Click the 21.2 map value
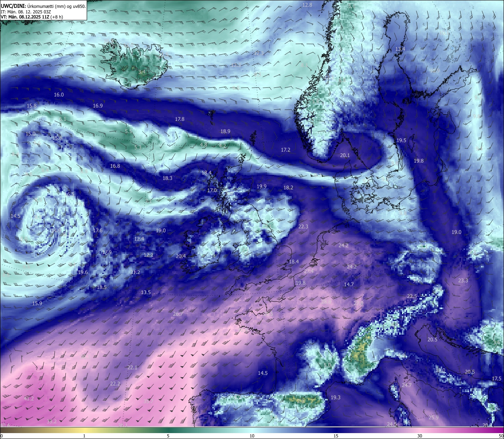This screenshot has width=504, height=439. pyautogui.click(x=135, y=272)
